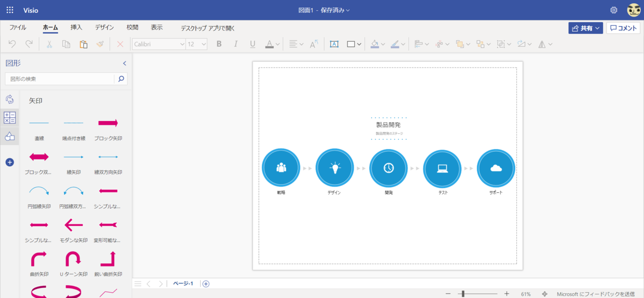Click the user profile avatar
The height and width of the screenshot is (298, 644).
633,10
